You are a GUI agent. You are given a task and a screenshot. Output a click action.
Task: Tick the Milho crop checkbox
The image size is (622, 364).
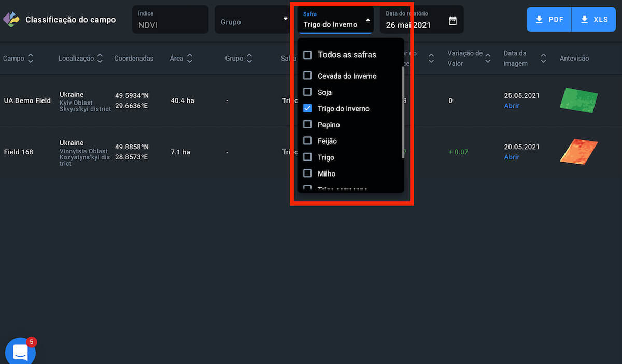(x=307, y=173)
